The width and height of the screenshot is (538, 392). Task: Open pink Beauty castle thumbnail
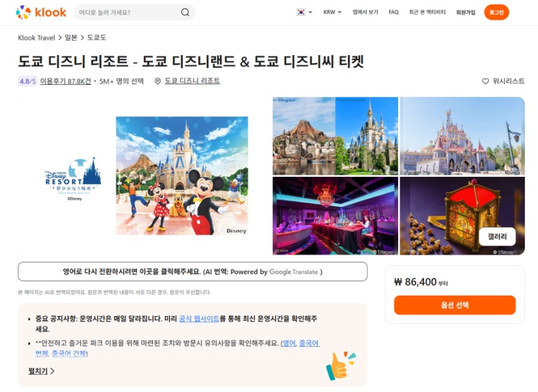pyautogui.click(x=462, y=136)
